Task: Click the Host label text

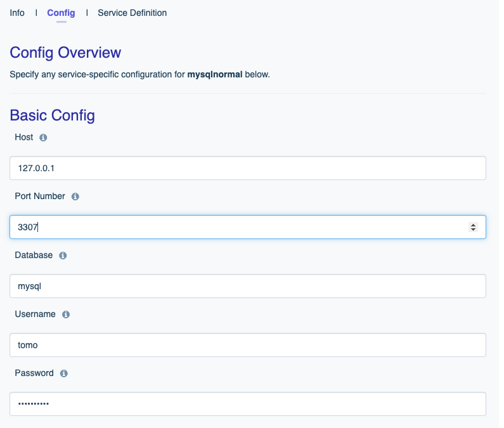Action: [24, 138]
